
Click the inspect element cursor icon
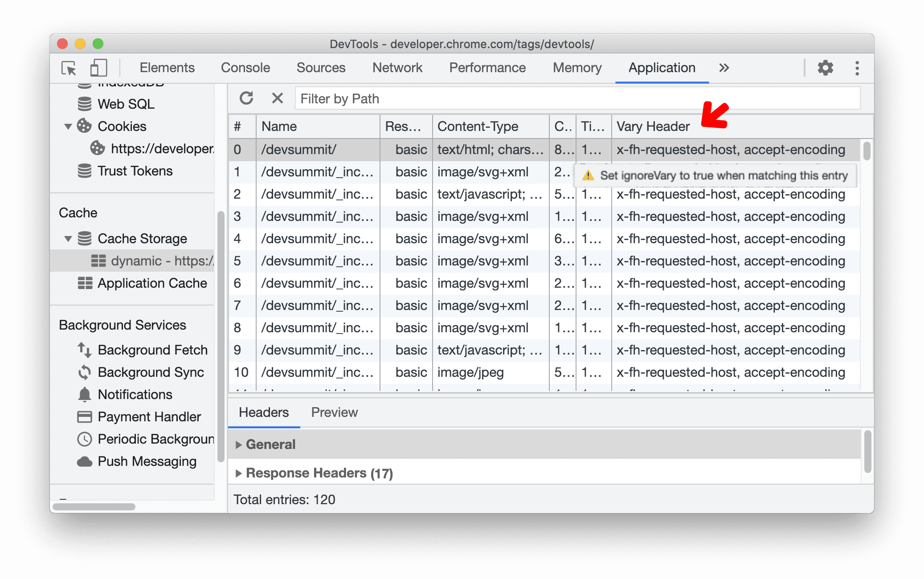click(x=70, y=68)
